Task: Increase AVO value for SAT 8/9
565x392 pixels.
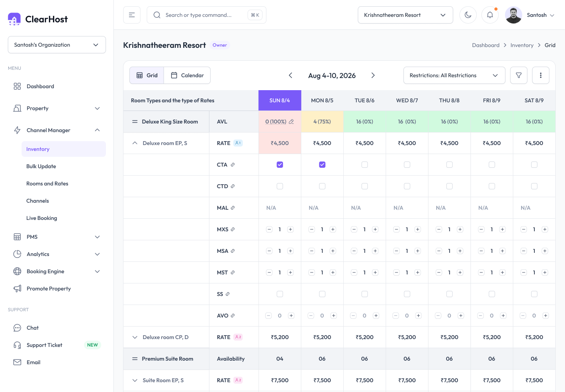Action: tap(545, 316)
